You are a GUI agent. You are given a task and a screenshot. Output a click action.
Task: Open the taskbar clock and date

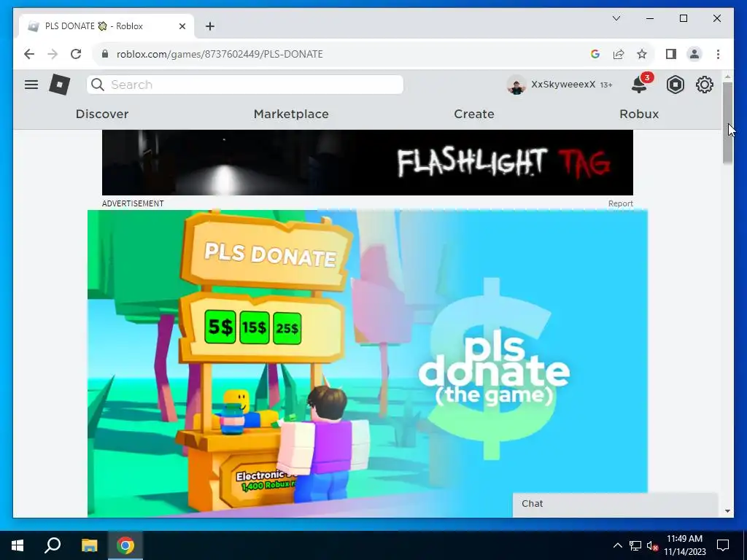[x=684, y=545]
